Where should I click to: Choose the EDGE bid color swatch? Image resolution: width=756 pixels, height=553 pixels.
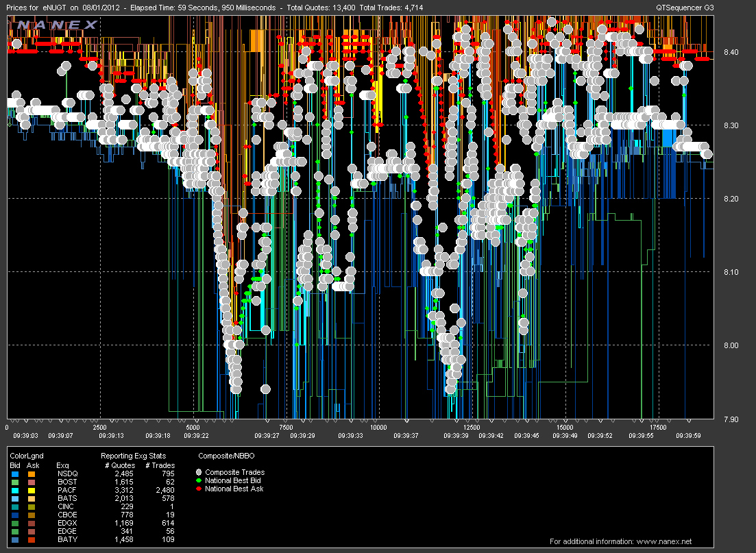(15, 531)
